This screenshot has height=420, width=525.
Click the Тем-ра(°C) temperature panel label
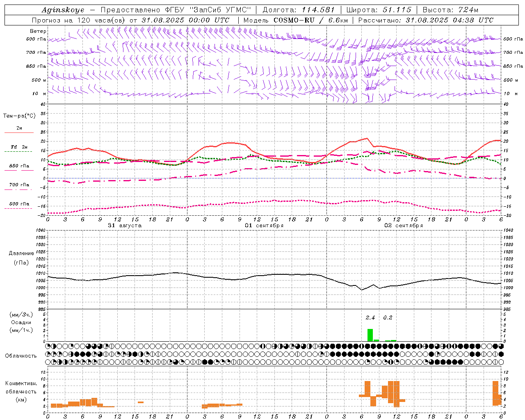point(19,116)
